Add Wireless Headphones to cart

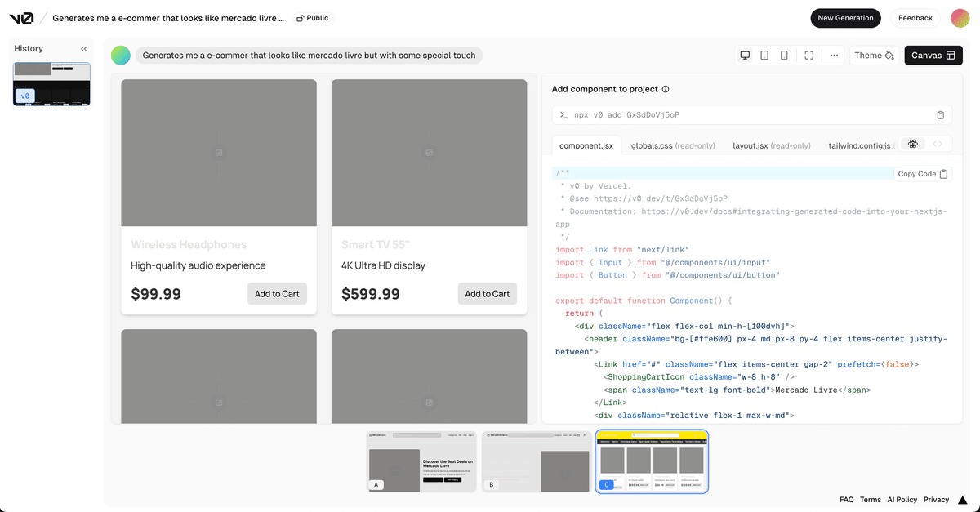(277, 294)
